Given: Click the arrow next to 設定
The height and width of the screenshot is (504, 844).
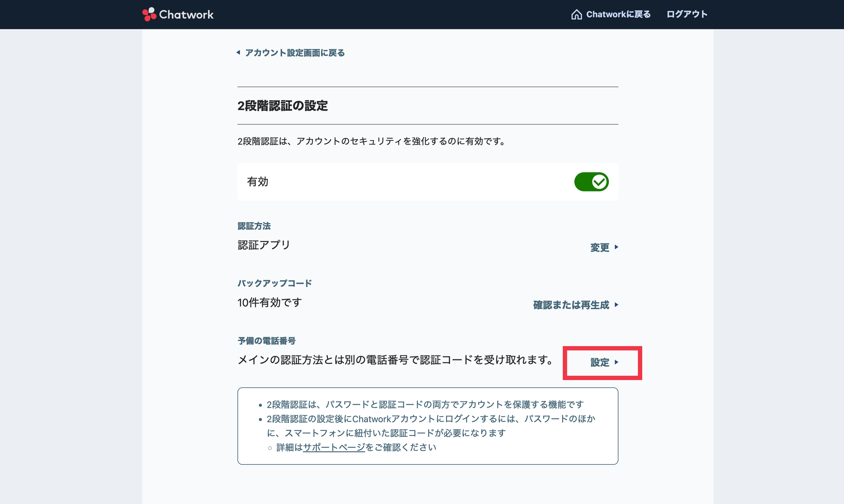Looking at the screenshot, I should [616, 362].
